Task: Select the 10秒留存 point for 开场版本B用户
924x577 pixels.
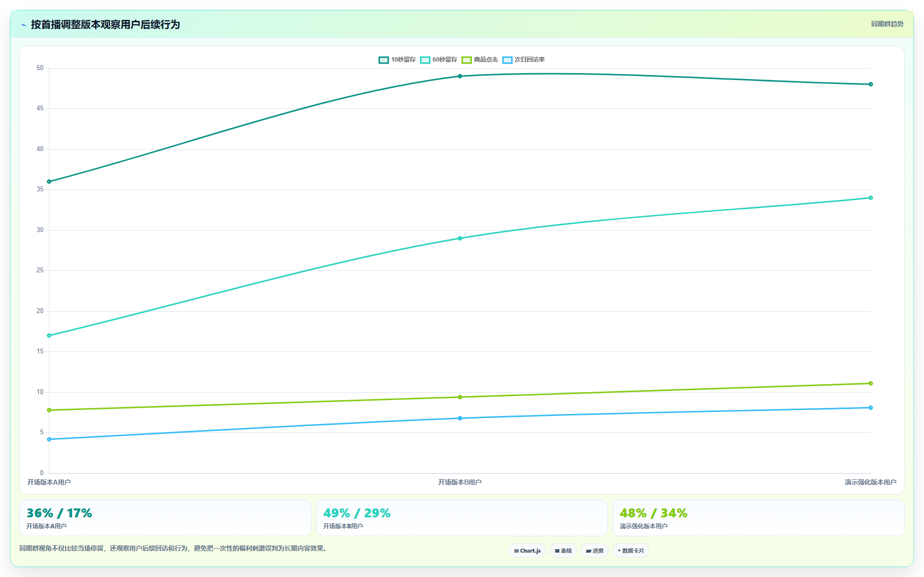Action: tap(460, 76)
